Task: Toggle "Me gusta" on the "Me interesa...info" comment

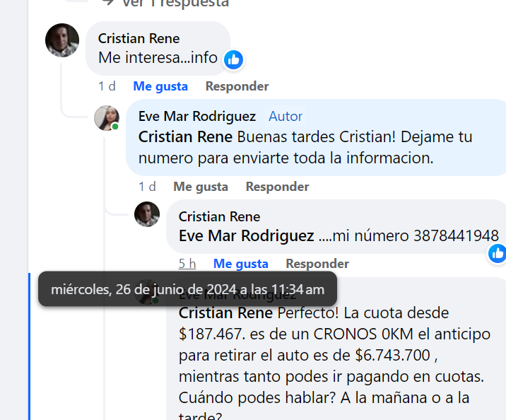Action: tap(160, 86)
